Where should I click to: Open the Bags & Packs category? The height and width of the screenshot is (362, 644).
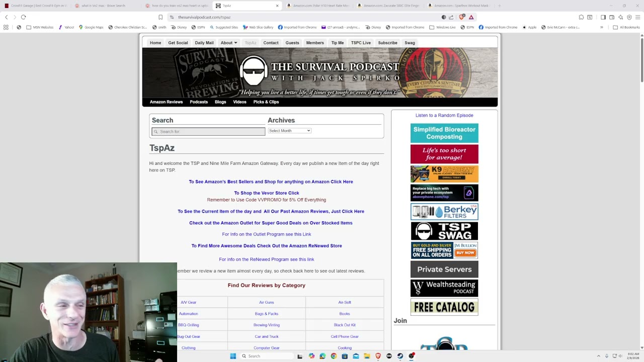pyautogui.click(x=267, y=314)
